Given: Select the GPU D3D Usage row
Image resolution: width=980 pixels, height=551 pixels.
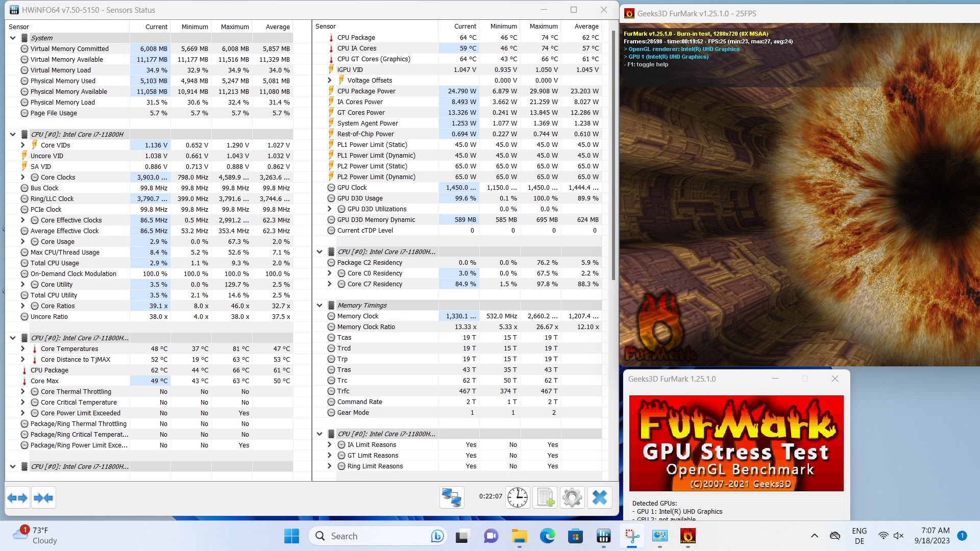Looking at the screenshot, I should [457, 198].
